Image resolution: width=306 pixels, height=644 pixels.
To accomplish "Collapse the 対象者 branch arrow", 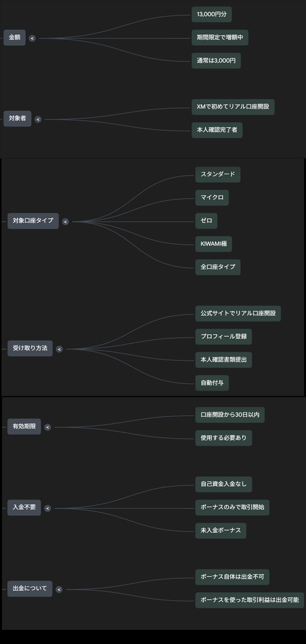I will (38, 119).
